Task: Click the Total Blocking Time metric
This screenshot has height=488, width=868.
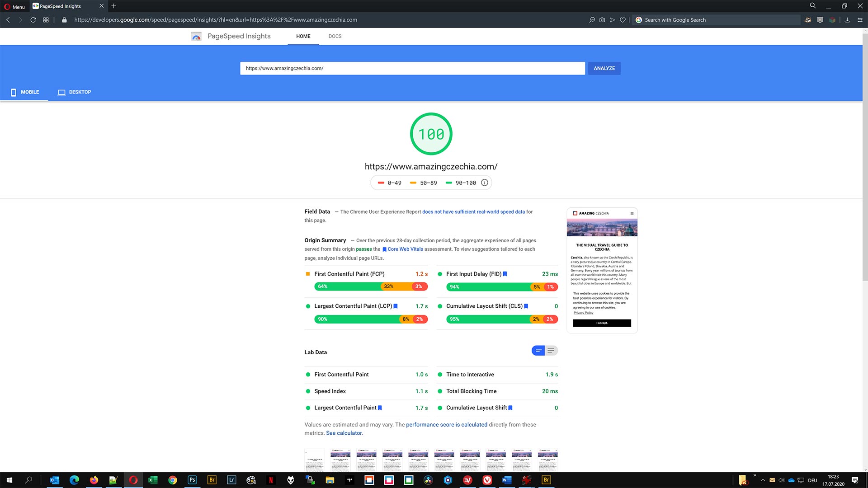Action: (x=498, y=391)
